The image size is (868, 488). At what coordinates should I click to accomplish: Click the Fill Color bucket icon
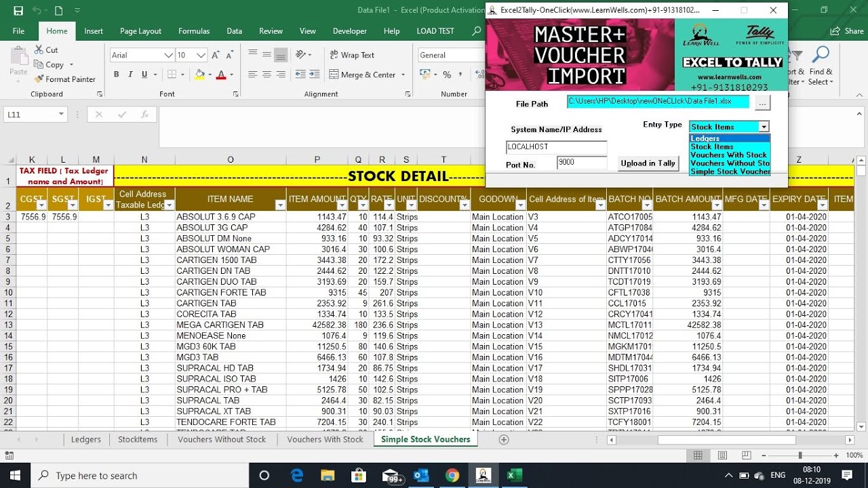(x=199, y=75)
